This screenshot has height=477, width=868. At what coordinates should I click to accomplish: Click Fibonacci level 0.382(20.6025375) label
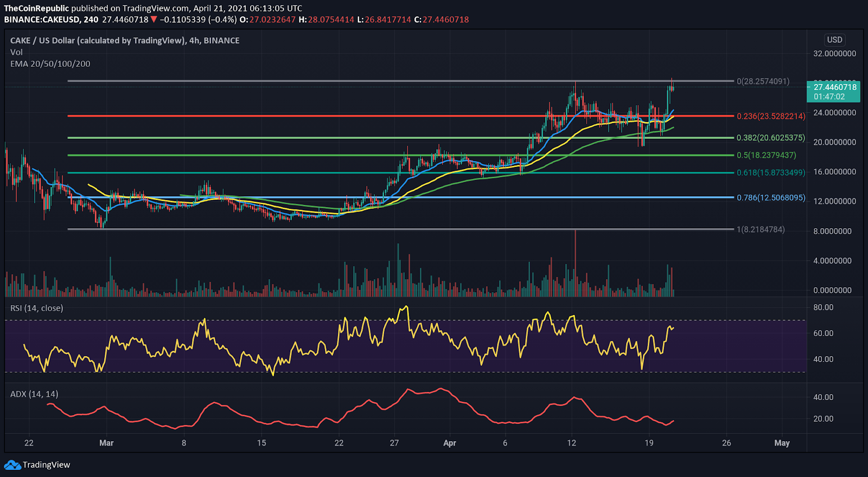(x=770, y=138)
